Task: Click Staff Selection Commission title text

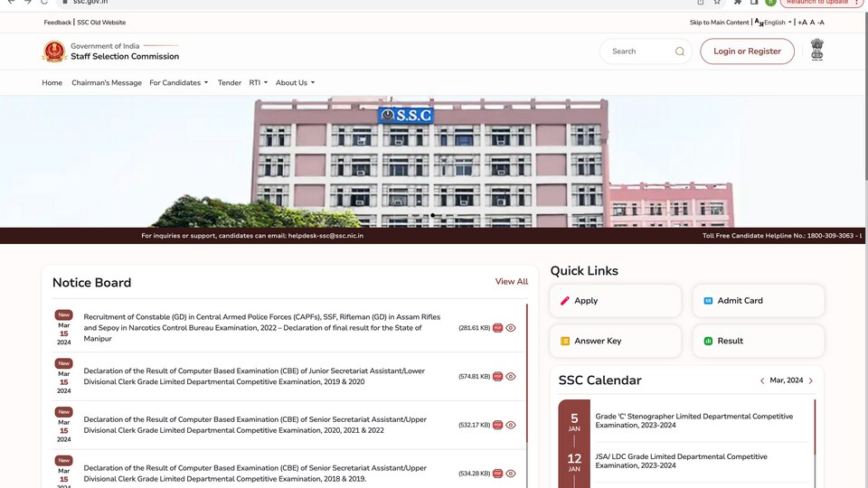Action: point(125,56)
